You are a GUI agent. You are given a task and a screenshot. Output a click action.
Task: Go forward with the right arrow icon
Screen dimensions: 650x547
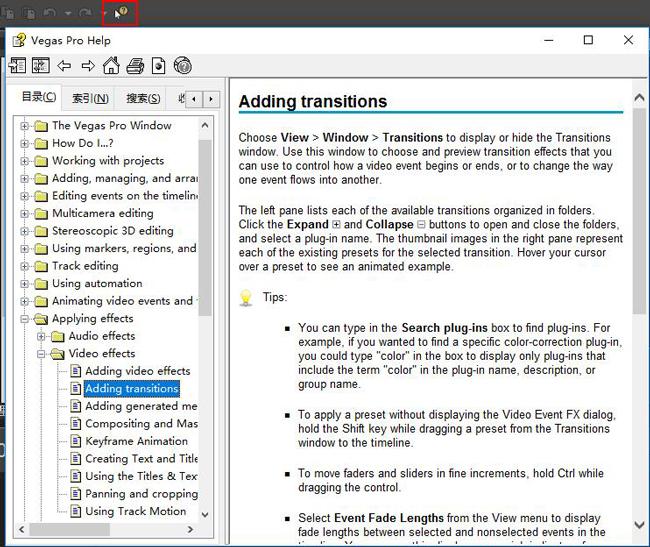pos(88,65)
